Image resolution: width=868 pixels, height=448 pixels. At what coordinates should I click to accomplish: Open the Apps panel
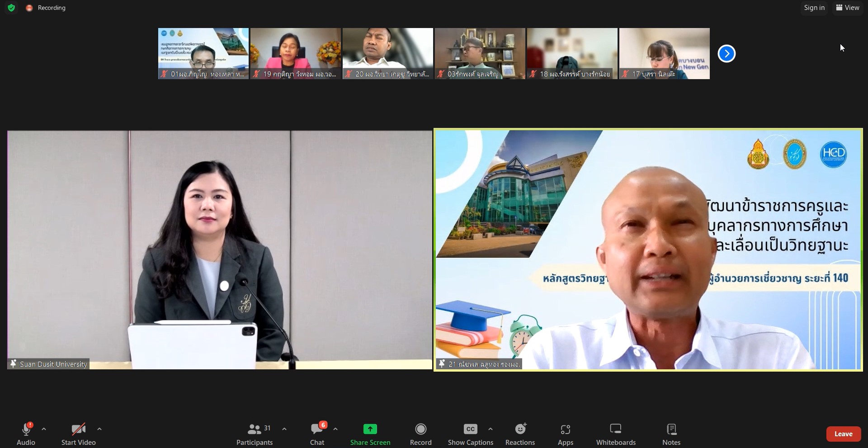[x=565, y=434]
